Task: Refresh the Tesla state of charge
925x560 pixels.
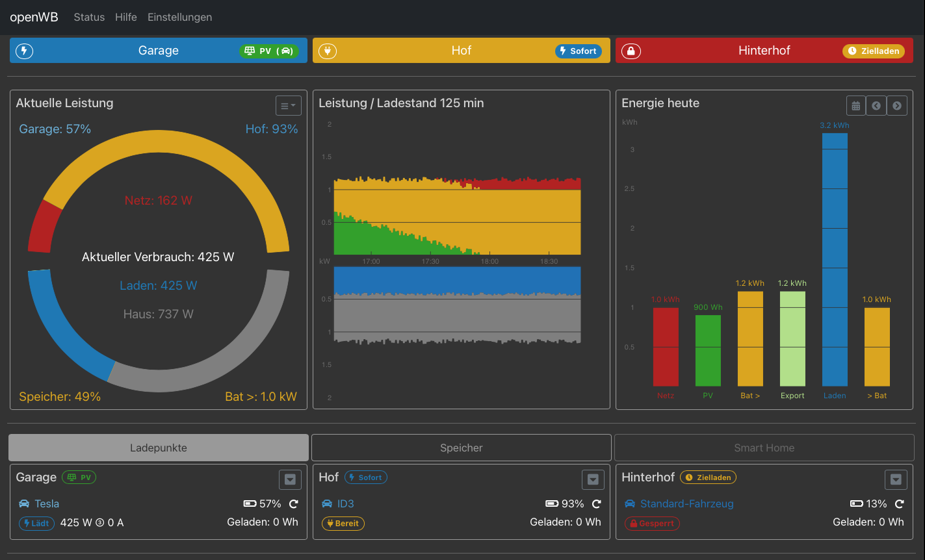Action: coord(294,503)
